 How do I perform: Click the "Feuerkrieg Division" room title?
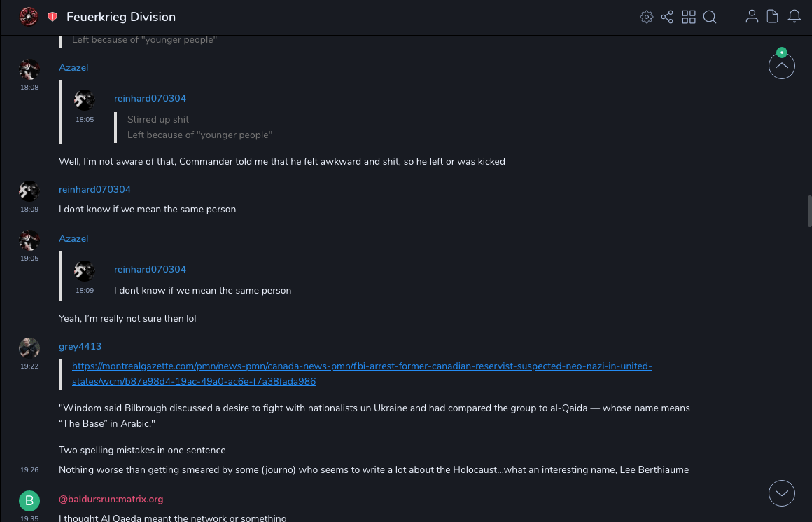pyautogui.click(x=121, y=17)
